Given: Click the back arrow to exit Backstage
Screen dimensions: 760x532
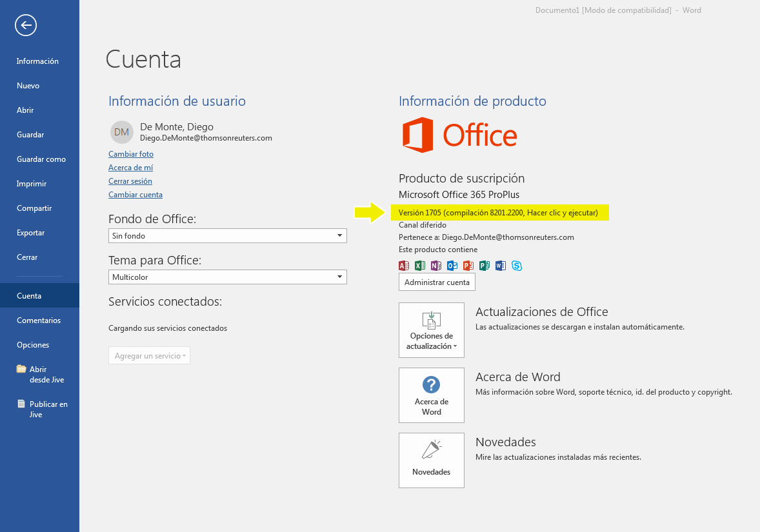Looking at the screenshot, I should point(26,25).
